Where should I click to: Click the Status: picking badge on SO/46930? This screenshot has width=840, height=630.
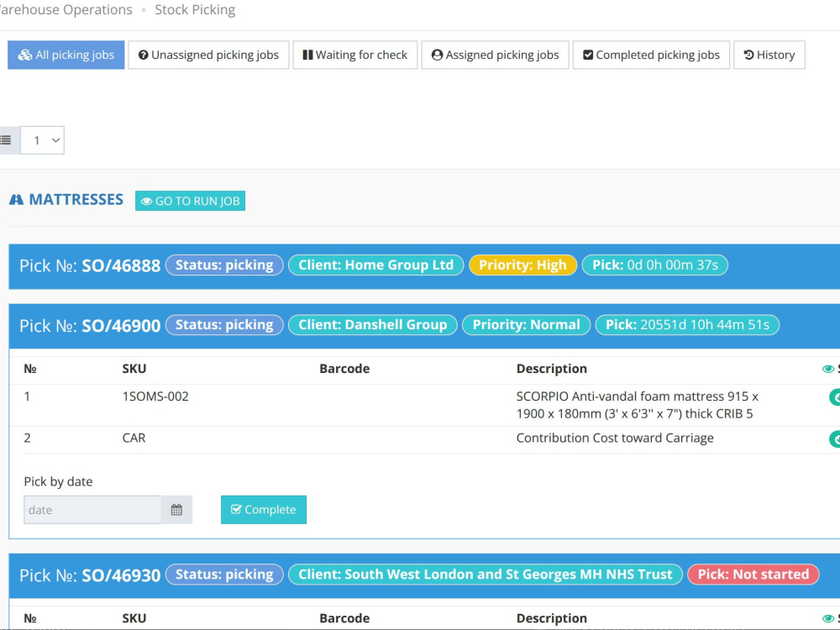coord(224,575)
